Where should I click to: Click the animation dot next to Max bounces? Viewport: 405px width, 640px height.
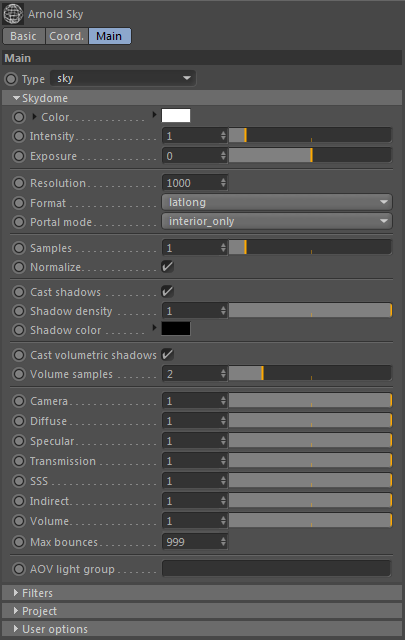point(19,542)
